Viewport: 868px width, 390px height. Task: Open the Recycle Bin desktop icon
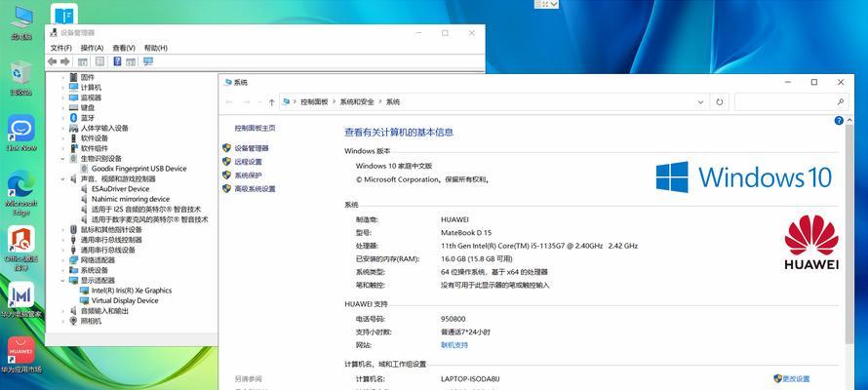tap(21, 78)
